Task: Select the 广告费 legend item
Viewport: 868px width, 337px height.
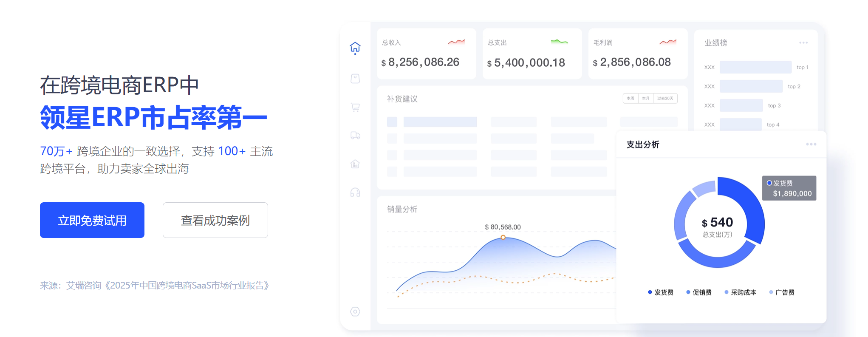Action: point(782,292)
